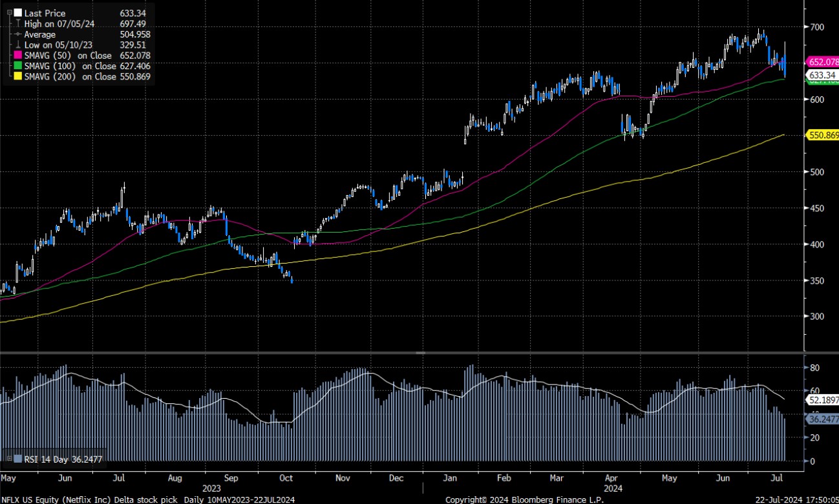This screenshot has width=839, height=504.
Task: Select the yellow 550.869 axis tag
Action: click(x=823, y=136)
